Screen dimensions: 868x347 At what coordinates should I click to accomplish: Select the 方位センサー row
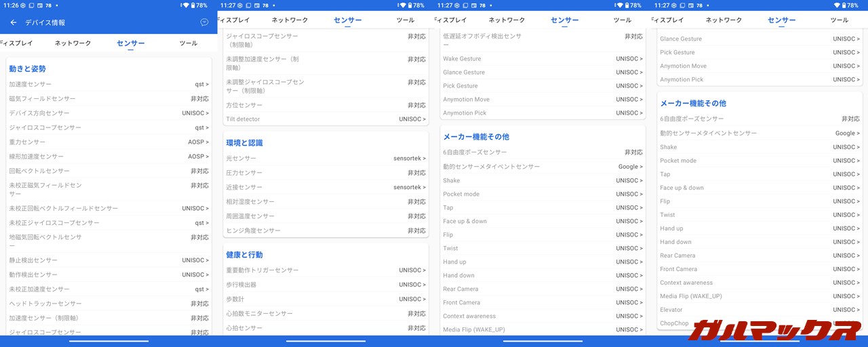pyautogui.click(x=325, y=105)
